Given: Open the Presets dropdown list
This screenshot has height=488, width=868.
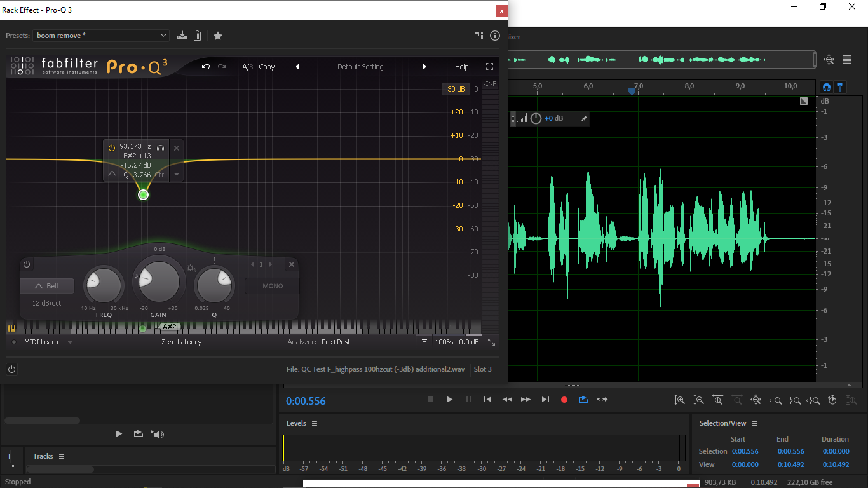Looking at the screenshot, I should 100,36.
